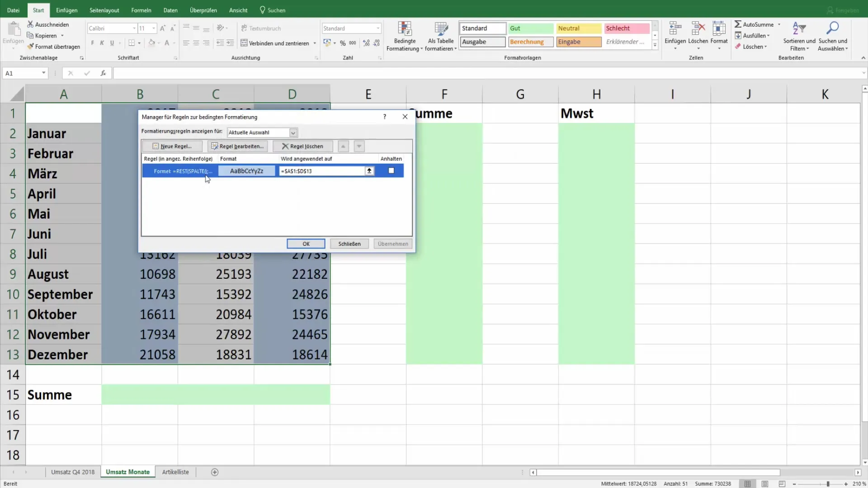Click the increase font size icon
Image resolution: width=868 pixels, height=488 pixels.
tap(163, 28)
